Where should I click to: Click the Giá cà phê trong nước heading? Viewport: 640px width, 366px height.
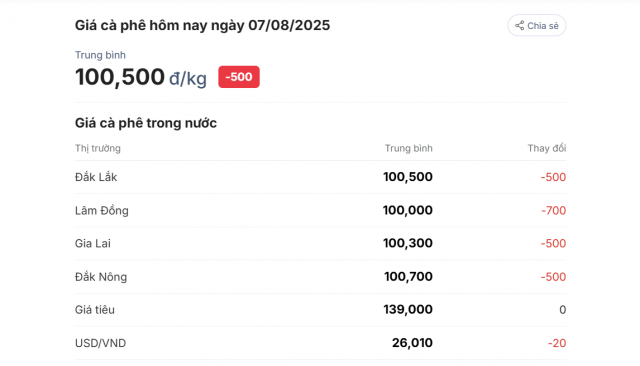pyautogui.click(x=146, y=123)
